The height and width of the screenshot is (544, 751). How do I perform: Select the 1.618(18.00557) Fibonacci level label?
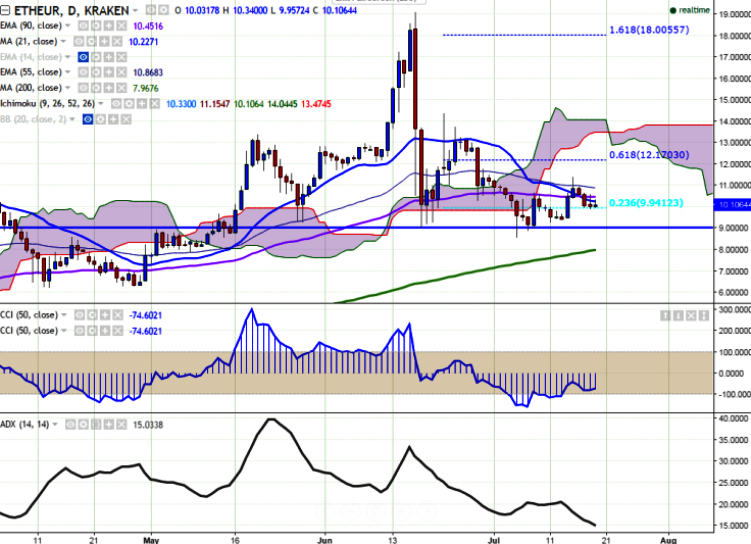pos(649,30)
